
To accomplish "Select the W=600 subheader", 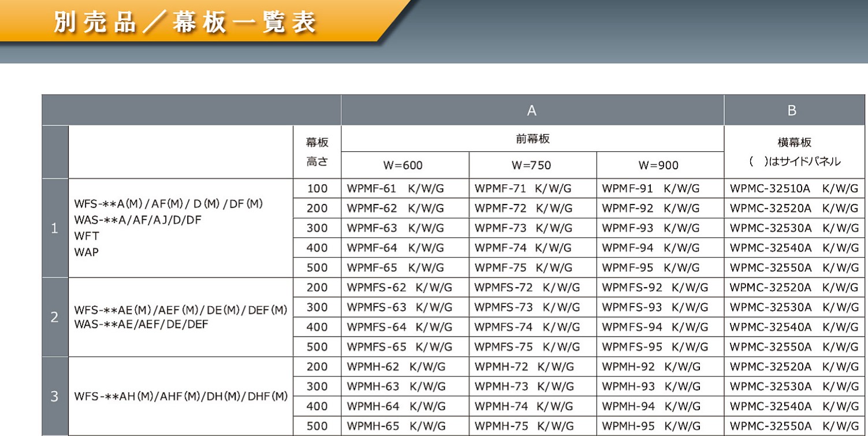I will (405, 165).
